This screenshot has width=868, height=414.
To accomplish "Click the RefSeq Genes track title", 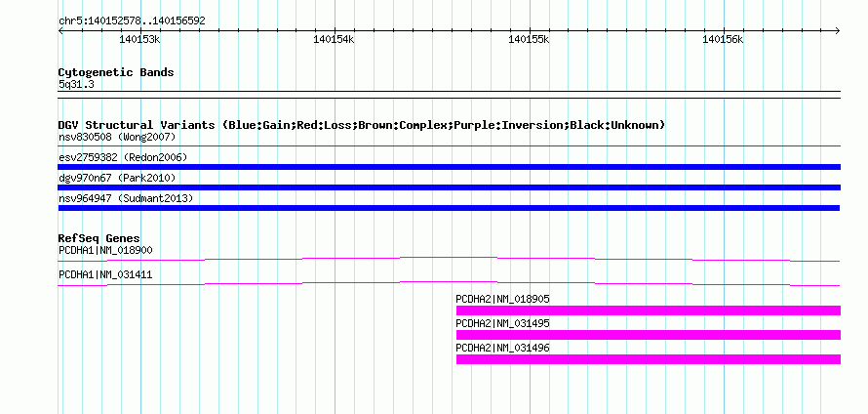I will pos(99,238).
